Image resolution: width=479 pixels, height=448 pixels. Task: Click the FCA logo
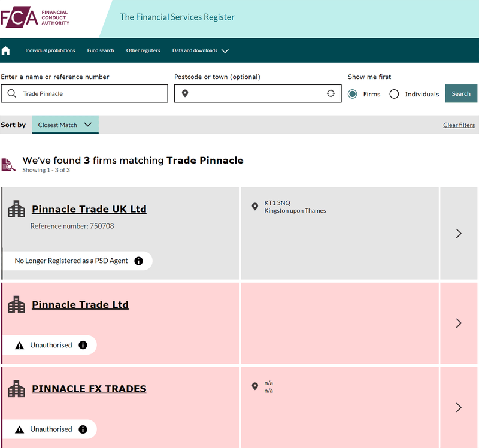coord(35,17)
